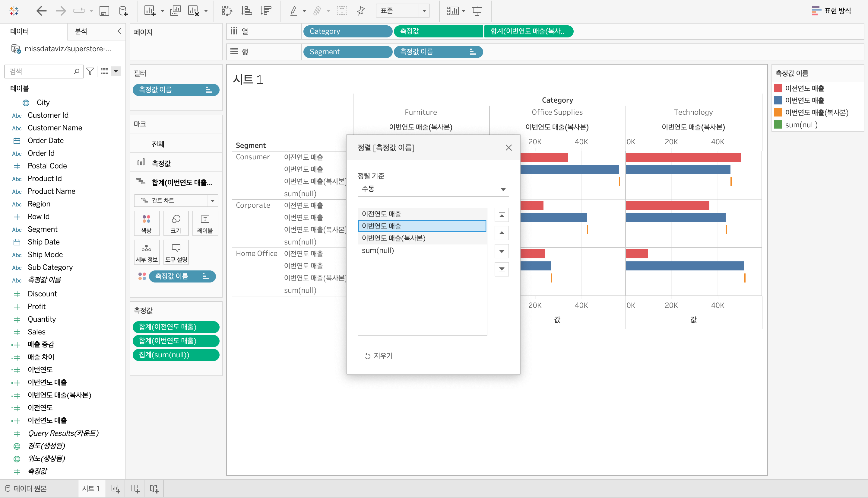Open the Show Me (표현 방식) panel
This screenshot has height=498, width=868.
[831, 11]
